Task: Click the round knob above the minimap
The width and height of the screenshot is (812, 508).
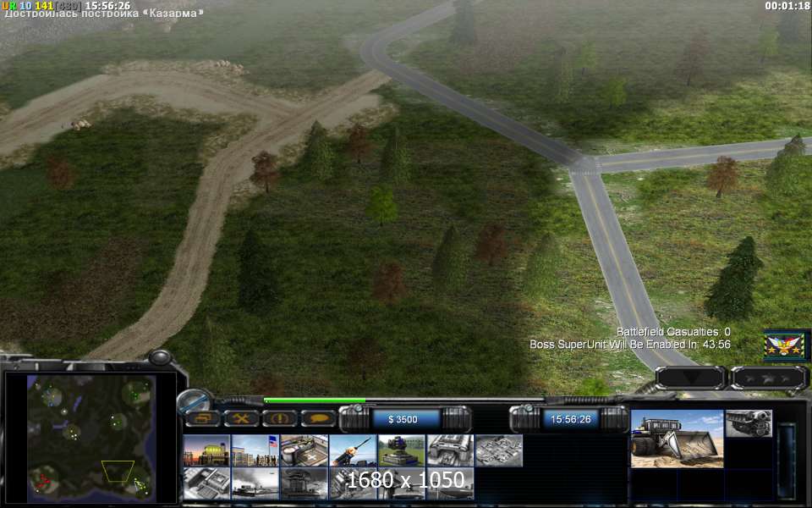Action: 161,357
